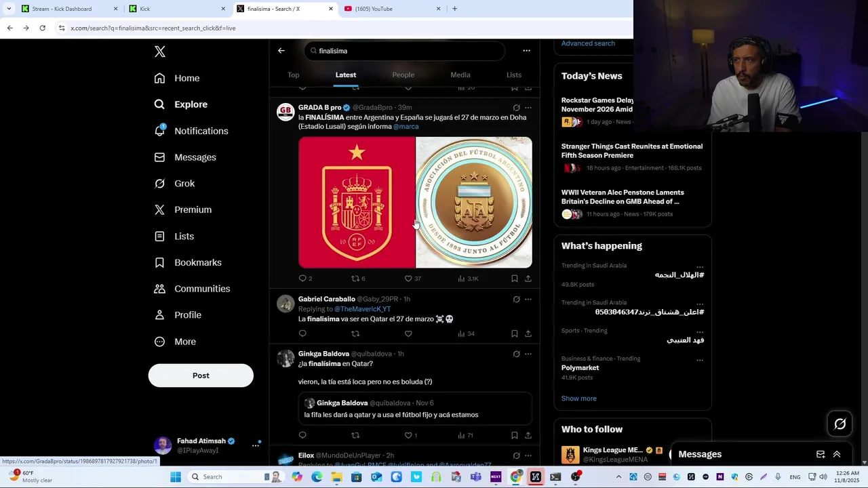Click the floating Grok button
Viewport: 868px width, 488px height.
click(840, 424)
